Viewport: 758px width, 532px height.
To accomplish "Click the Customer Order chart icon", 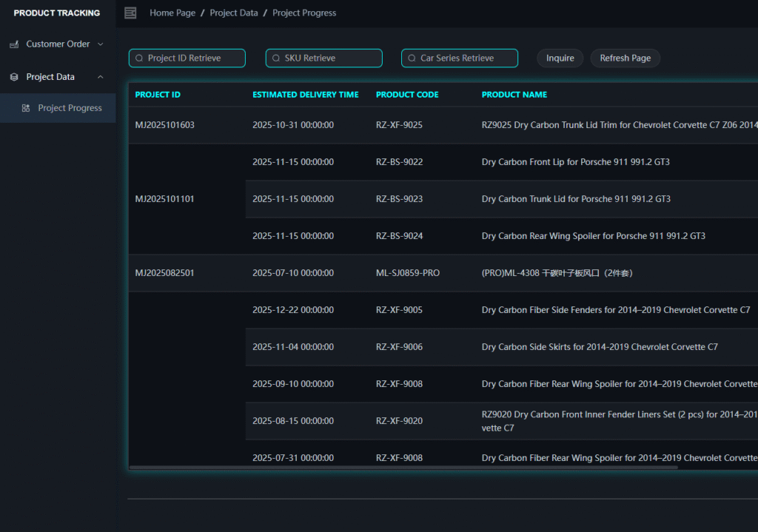I will pos(14,44).
